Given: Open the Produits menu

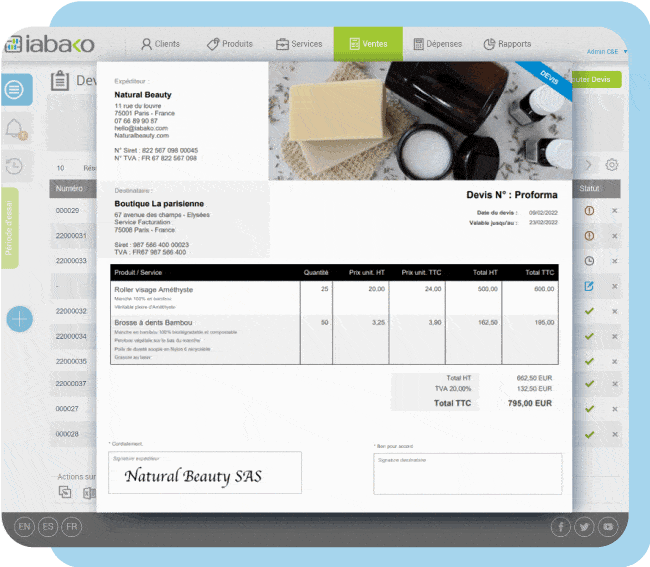Looking at the screenshot, I should click(x=230, y=44).
